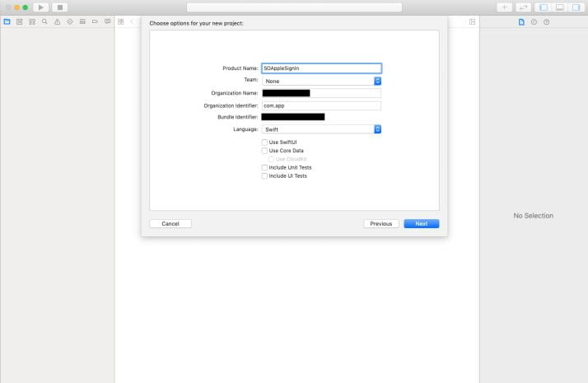Show the Quick Help inspector
588x383 pixels.
(x=546, y=21)
